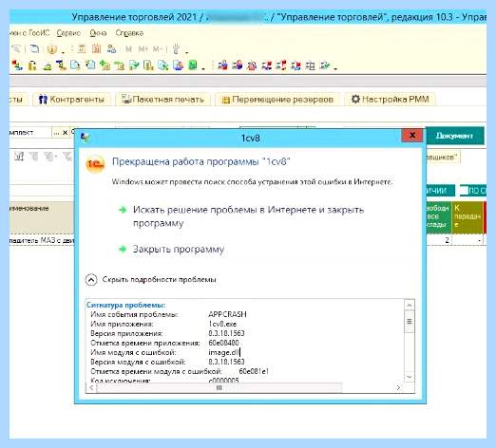Click the solid green book icon
Viewport: 496px width, 448px height.
pyautogui.click(x=193, y=65)
